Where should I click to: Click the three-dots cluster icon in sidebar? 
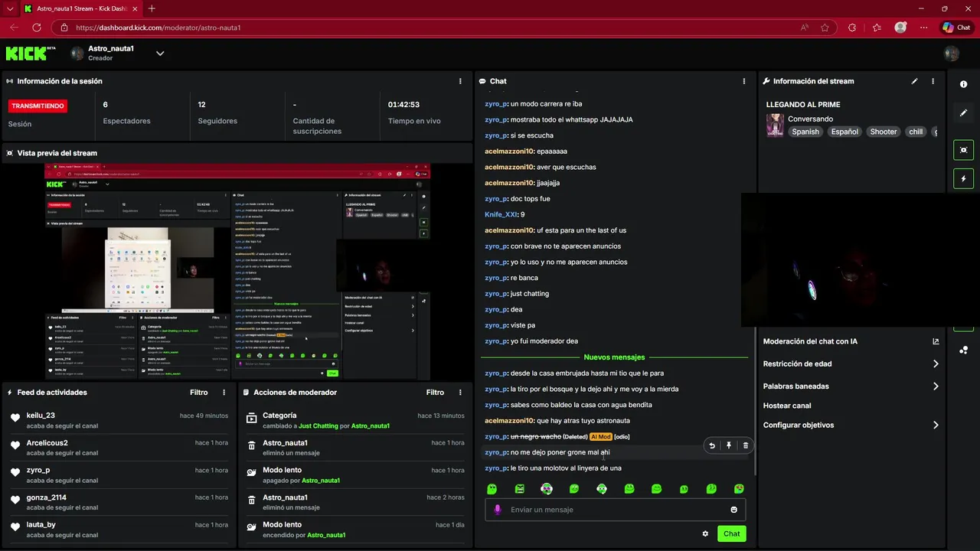click(964, 350)
